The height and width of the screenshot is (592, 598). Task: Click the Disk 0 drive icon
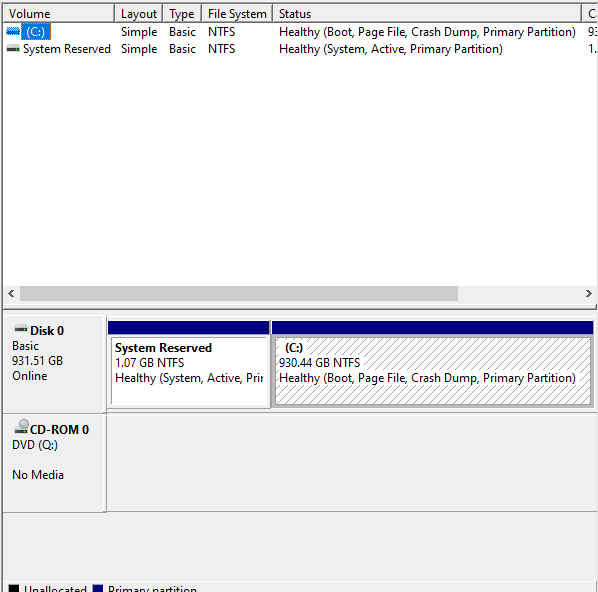[x=21, y=329]
